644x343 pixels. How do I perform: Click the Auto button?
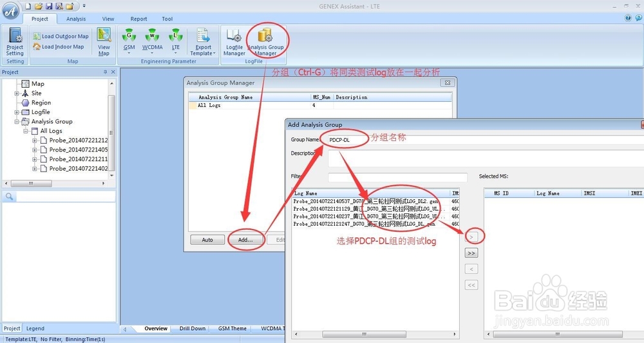(x=207, y=239)
